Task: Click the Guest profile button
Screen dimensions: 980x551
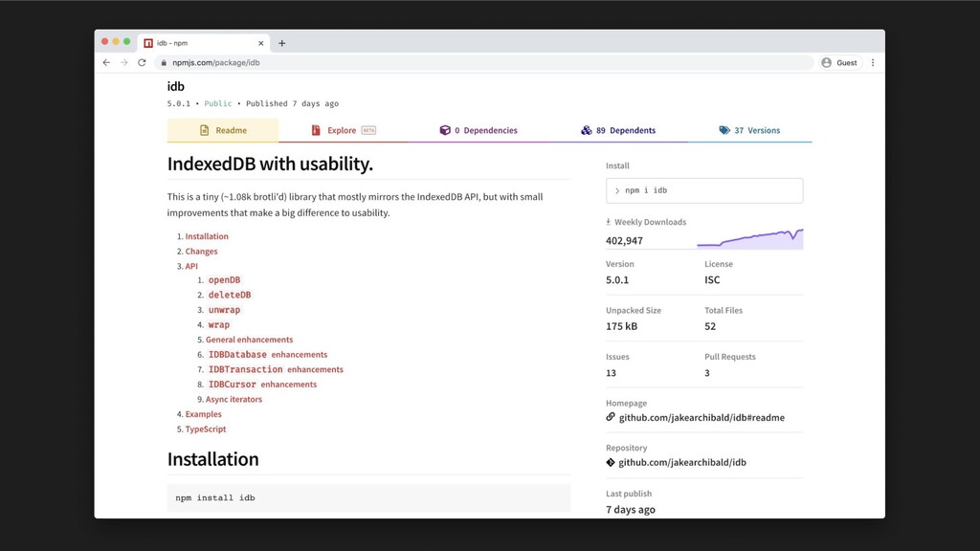Action: pyautogui.click(x=840, y=62)
